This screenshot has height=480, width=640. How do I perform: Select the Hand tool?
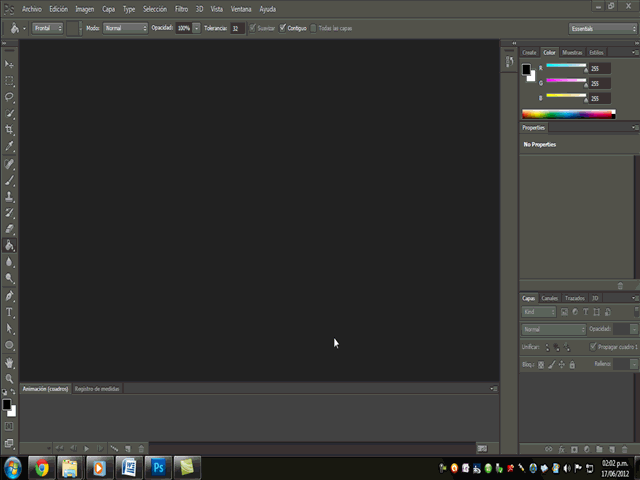(x=9, y=362)
